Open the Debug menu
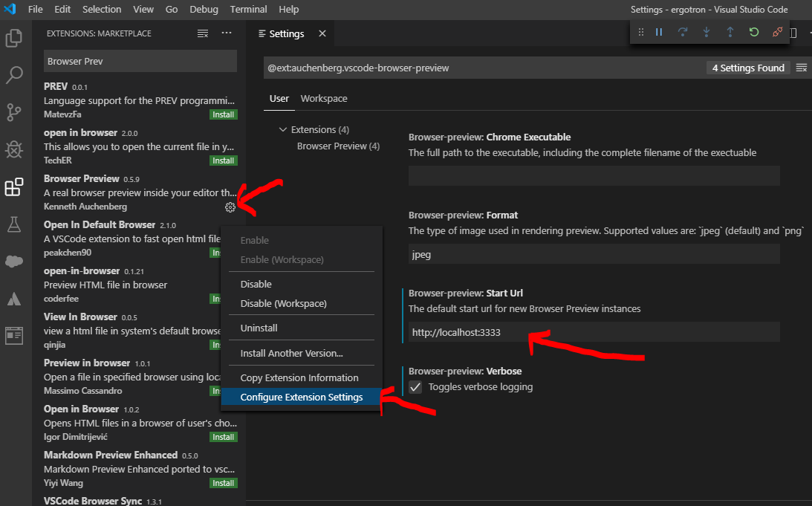The height and width of the screenshot is (506, 812). (204, 10)
